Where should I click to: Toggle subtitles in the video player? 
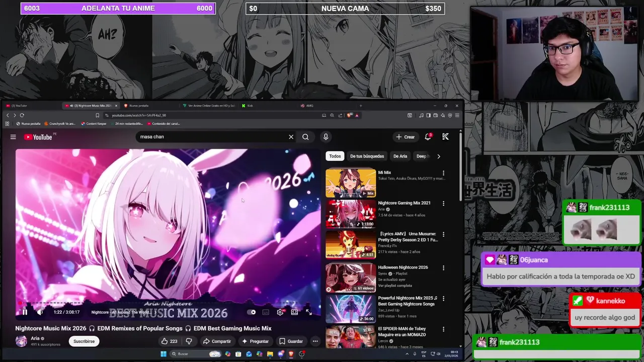pos(266,312)
